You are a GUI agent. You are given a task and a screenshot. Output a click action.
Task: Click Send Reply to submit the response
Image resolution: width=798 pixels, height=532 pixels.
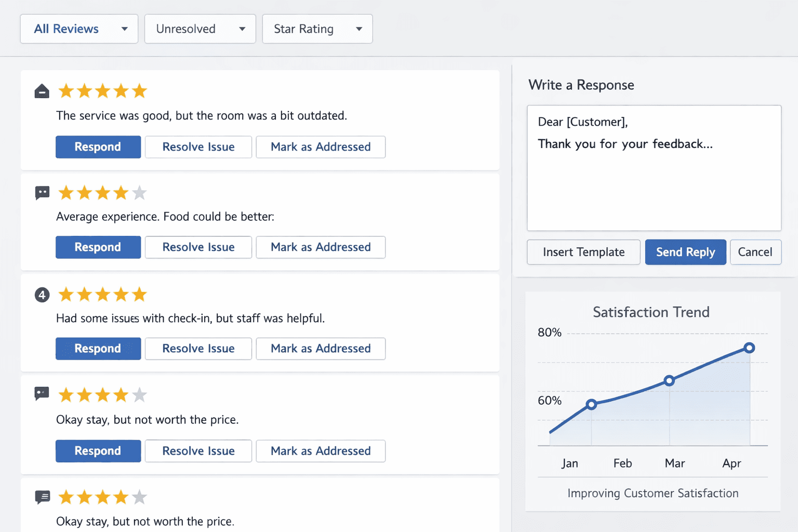[x=685, y=252]
